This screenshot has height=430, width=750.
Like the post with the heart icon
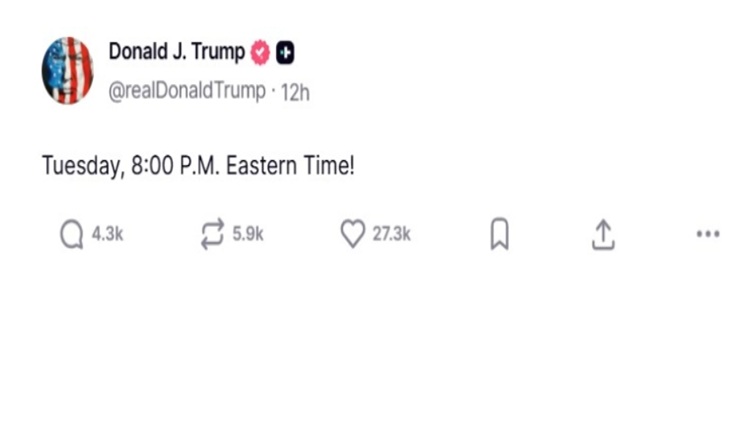coord(352,235)
